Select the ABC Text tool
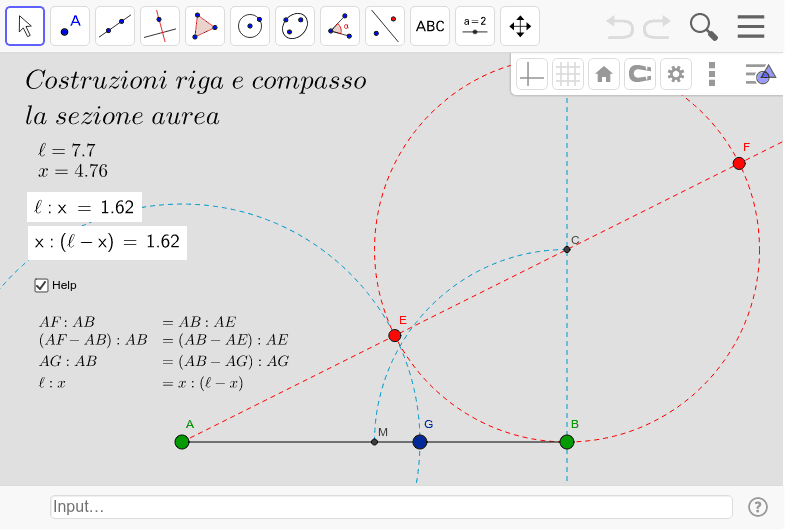Viewport: 785px width, 530px height. pyautogui.click(x=430, y=26)
